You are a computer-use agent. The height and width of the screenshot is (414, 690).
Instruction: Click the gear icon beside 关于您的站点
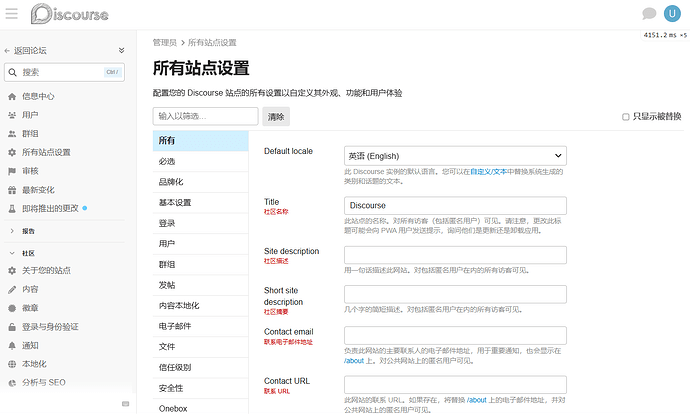(12, 271)
